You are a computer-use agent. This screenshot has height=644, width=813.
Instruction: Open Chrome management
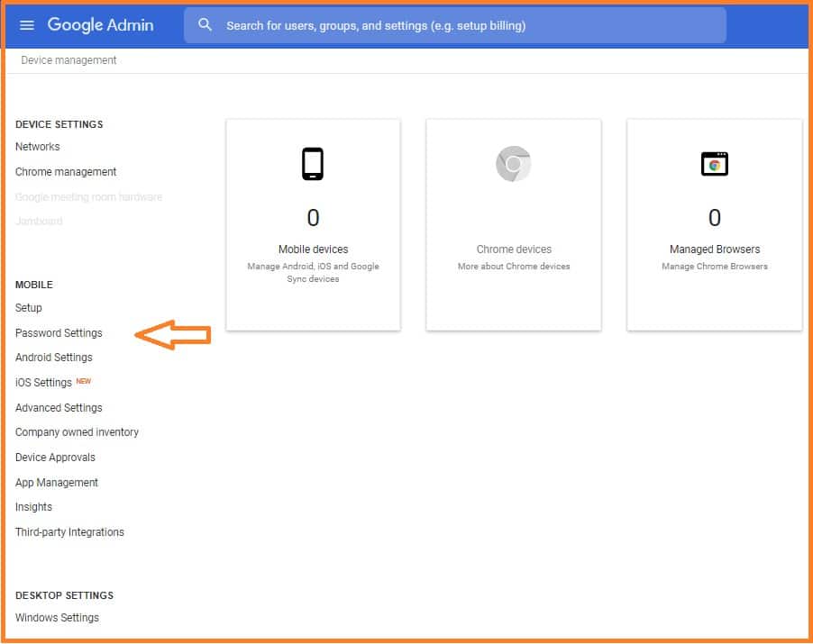66,172
